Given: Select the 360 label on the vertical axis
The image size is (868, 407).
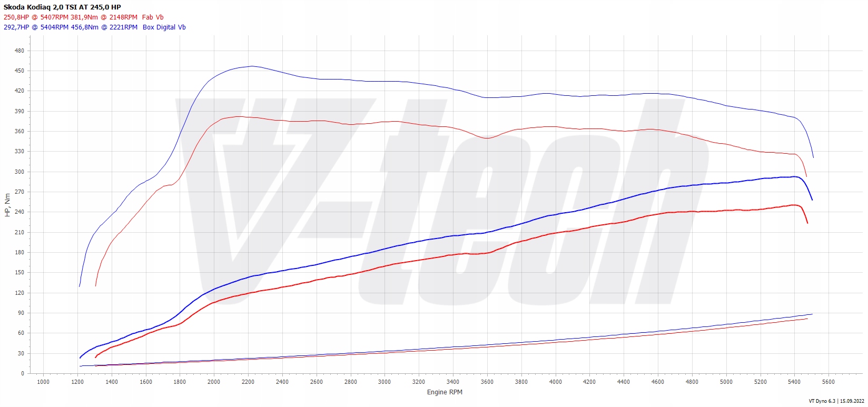Looking at the screenshot, I should 19,131.
